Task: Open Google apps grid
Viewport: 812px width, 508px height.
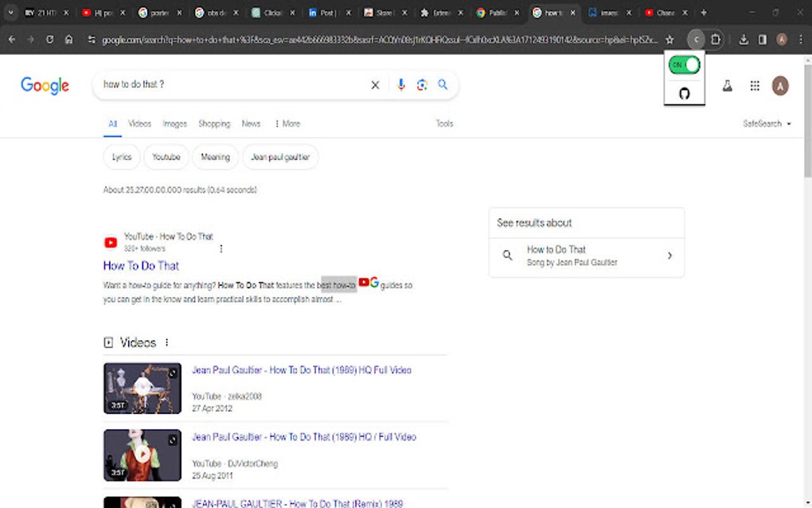Action: click(755, 86)
